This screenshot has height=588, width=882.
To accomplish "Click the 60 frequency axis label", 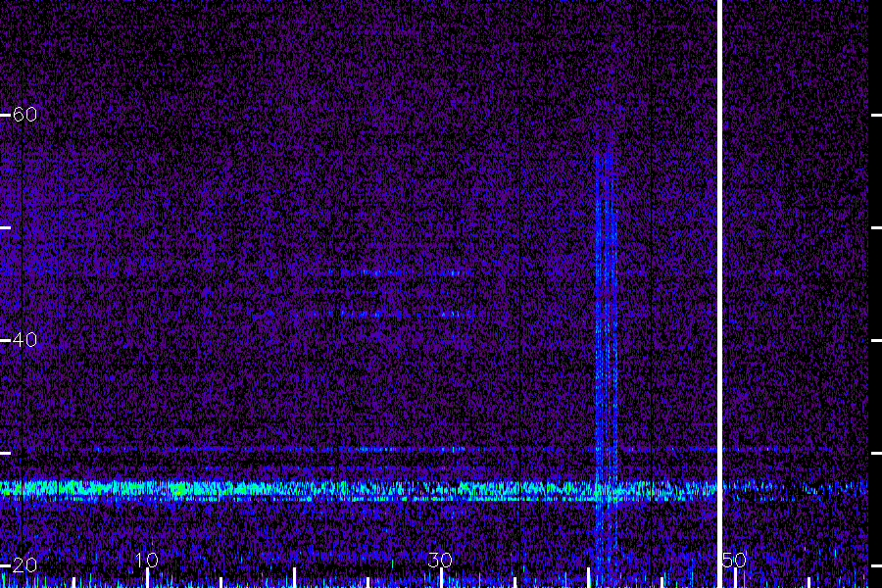I will 24,115.
